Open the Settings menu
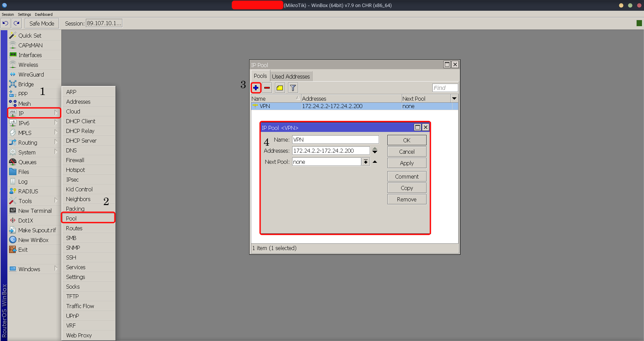 (x=24, y=14)
